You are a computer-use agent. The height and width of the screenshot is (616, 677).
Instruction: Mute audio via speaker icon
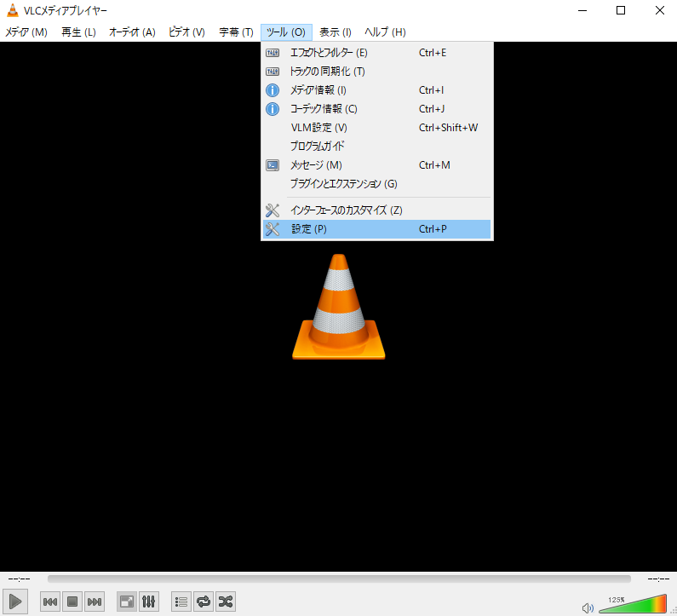(588, 607)
